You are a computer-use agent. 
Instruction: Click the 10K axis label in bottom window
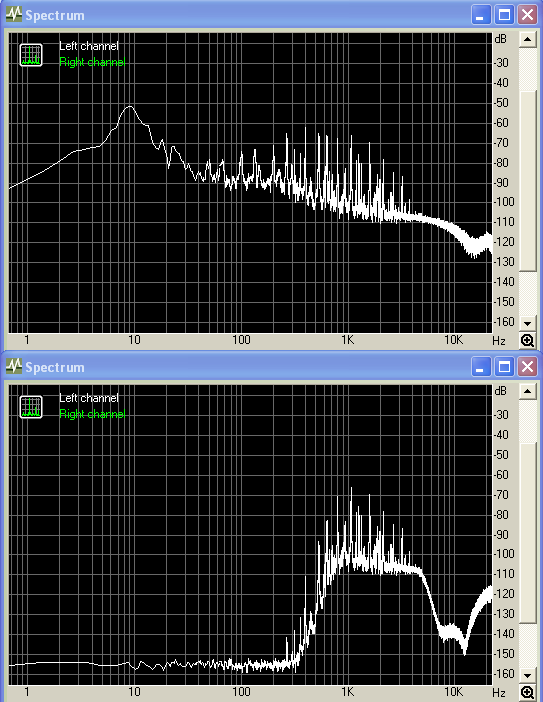(453, 692)
